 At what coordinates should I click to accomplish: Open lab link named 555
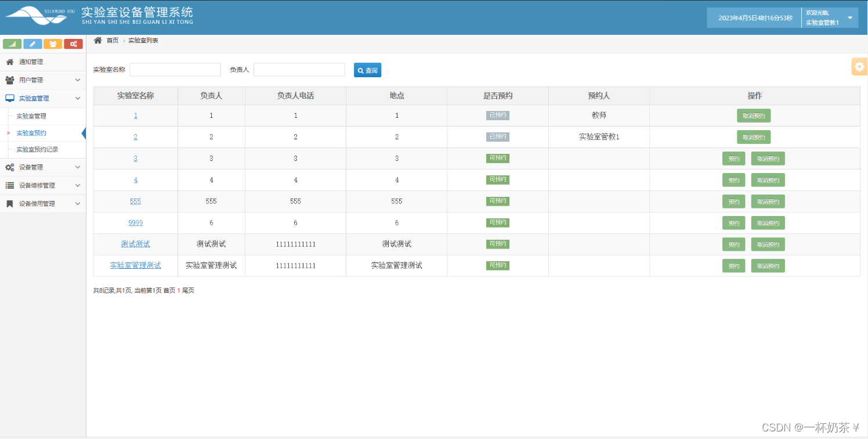point(136,201)
